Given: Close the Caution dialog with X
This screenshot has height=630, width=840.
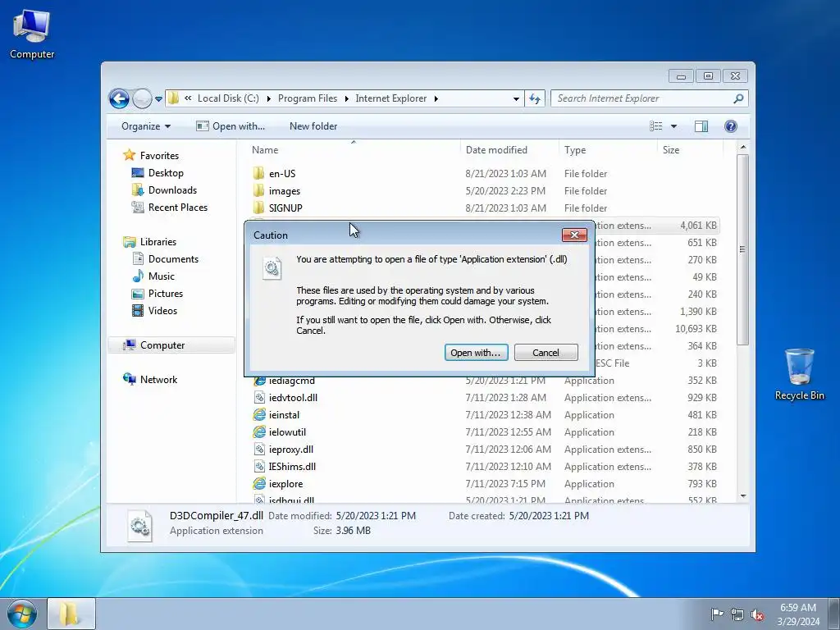Looking at the screenshot, I should [x=574, y=235].
